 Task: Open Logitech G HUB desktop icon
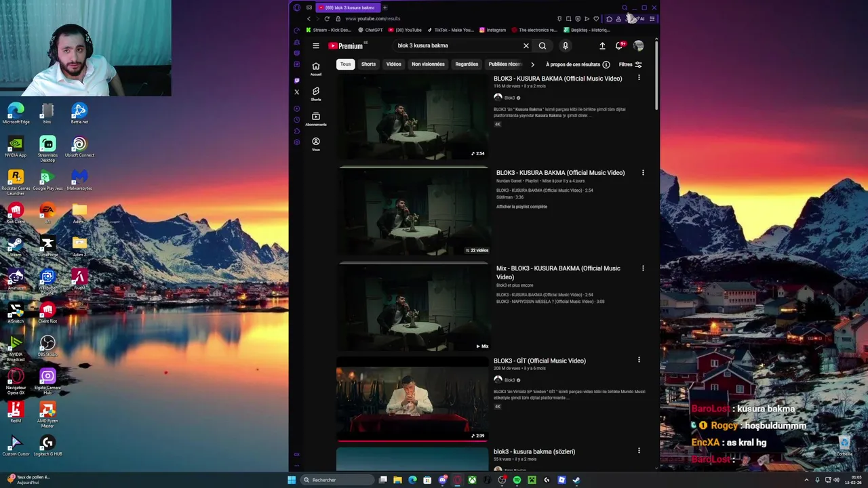coord(47,446)
